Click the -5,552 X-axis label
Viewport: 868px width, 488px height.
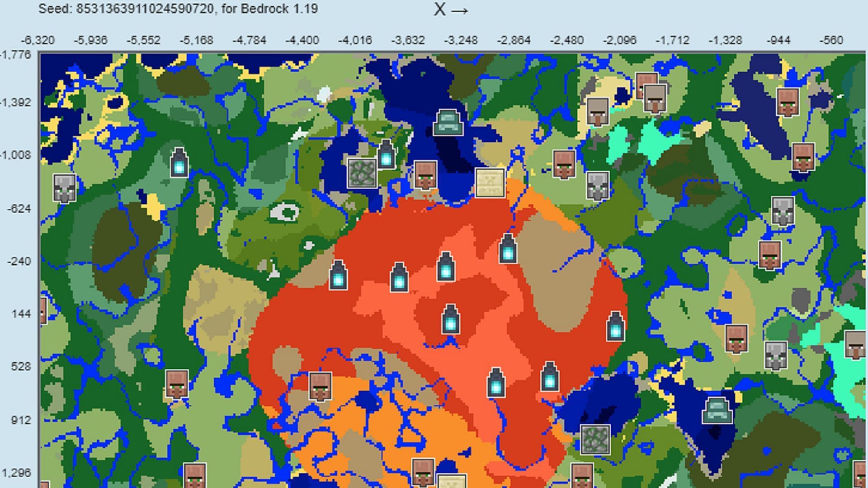[x=143, y=40]
